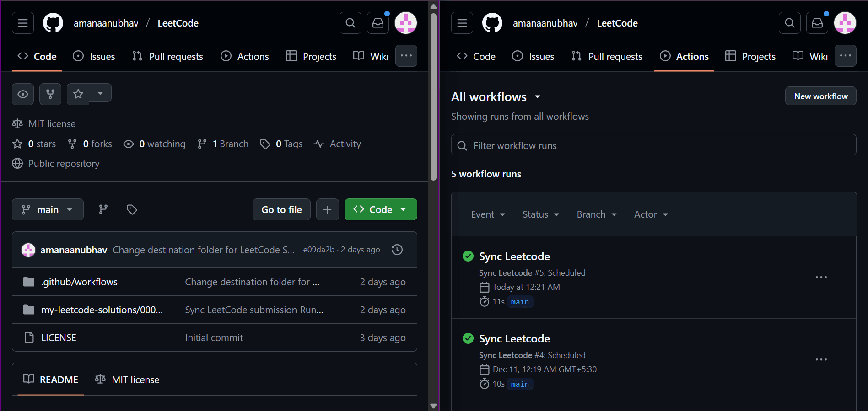
Task: Open notifications inbox in right window
Action: (817, 23)
